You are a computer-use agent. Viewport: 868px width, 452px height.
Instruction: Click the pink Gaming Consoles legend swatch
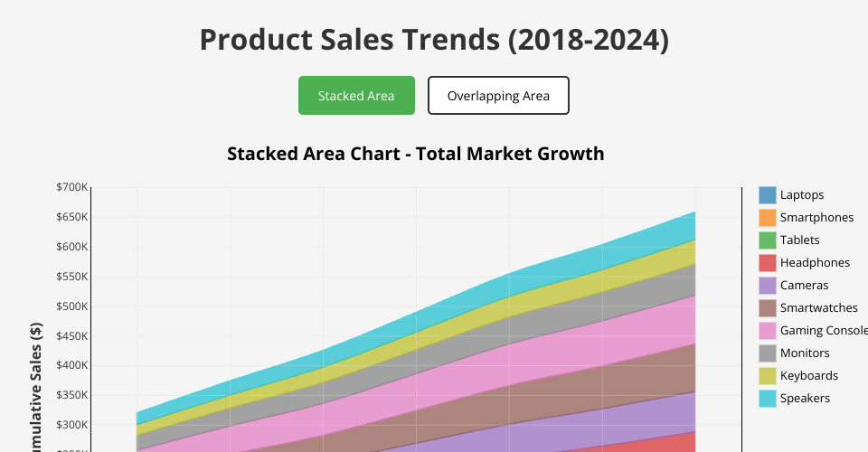[x=768, y=331]
